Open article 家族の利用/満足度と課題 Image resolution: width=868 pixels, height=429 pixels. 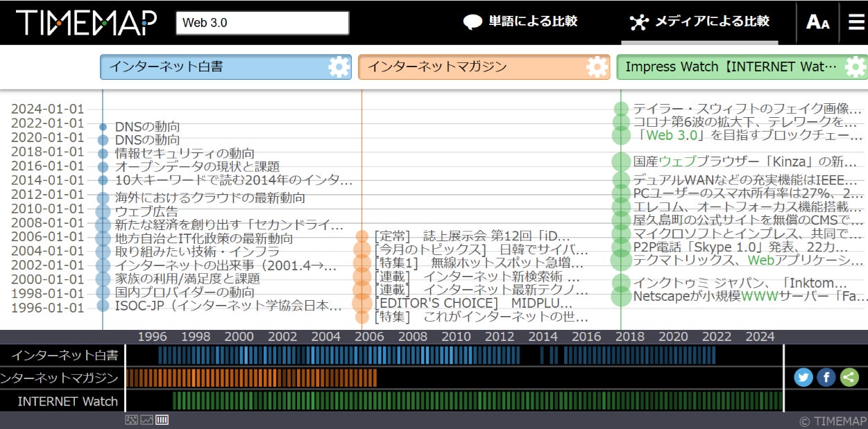click(x=187, y=279)
